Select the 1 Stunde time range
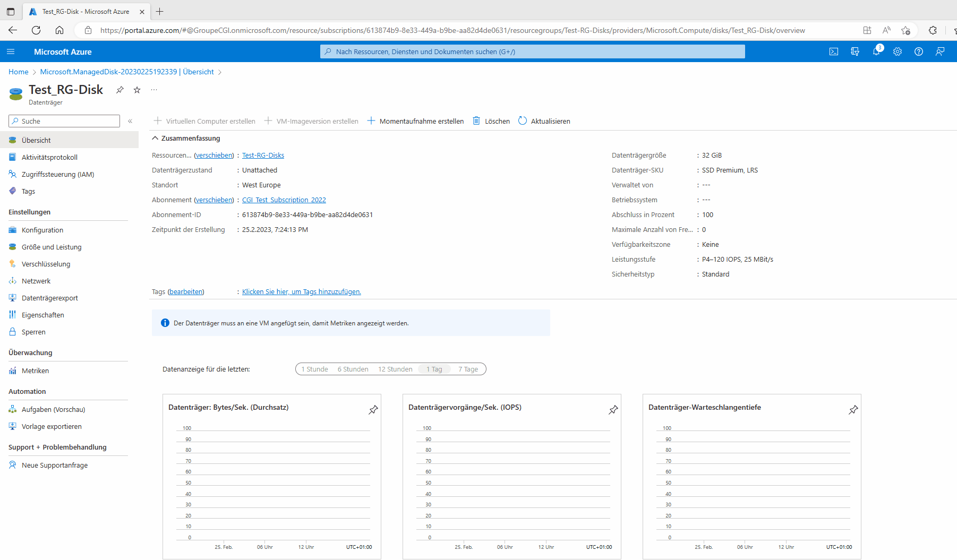Image resolution: width=957 pixels, height=560 pixels. coord(314,369)
